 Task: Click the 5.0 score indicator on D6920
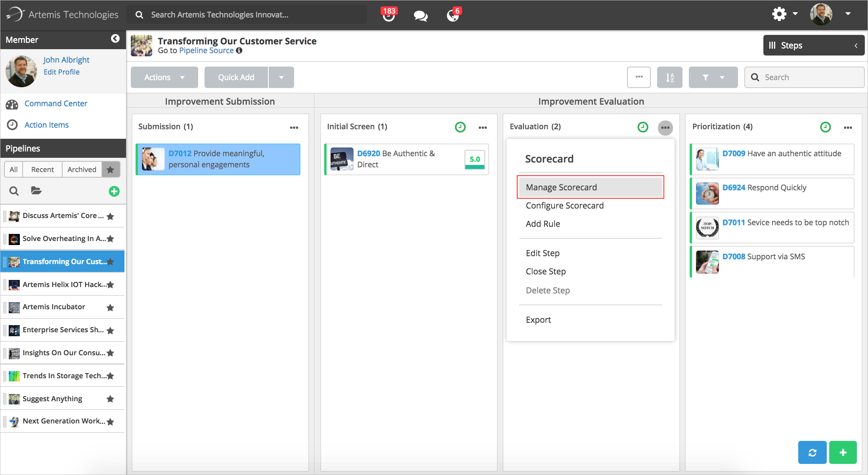pos(474,159)
